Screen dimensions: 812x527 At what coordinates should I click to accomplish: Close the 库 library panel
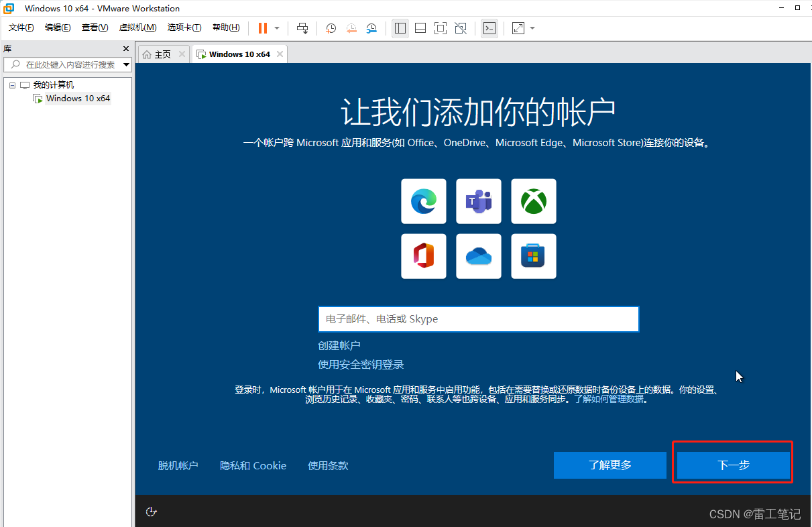point(126,49)
